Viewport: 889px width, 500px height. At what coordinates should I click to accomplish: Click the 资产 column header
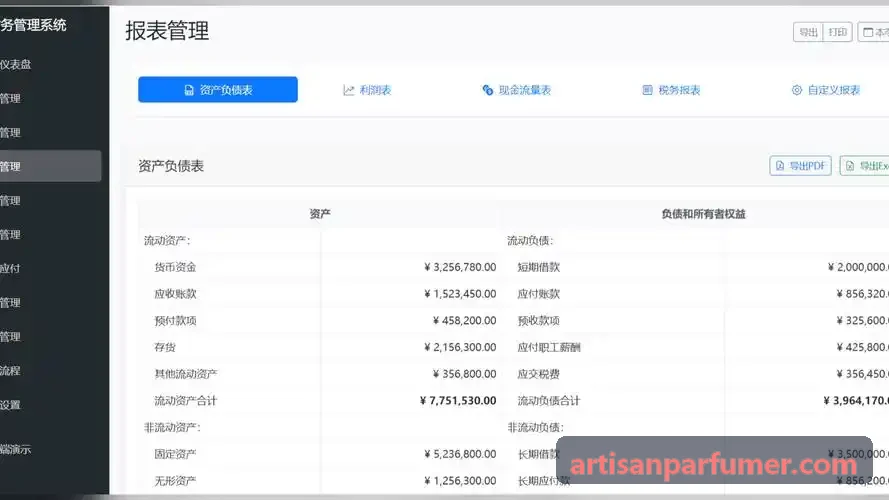pyautogui.click(x=320, y=214)
